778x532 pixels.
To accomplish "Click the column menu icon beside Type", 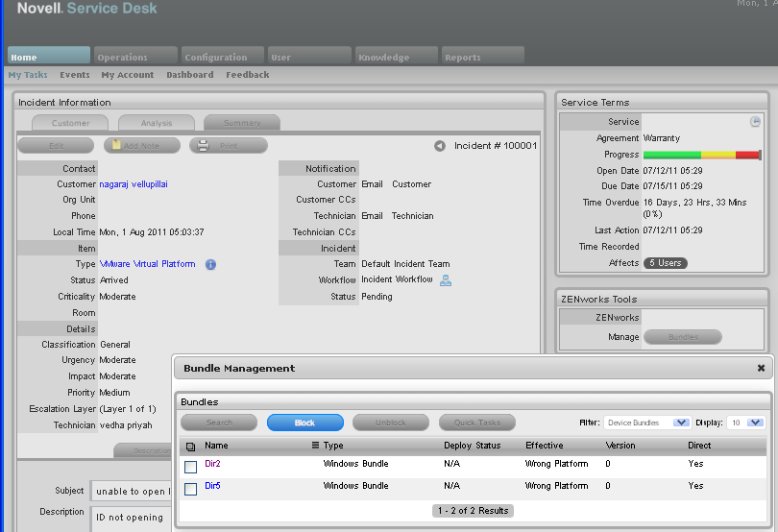I will pos(315,446).
